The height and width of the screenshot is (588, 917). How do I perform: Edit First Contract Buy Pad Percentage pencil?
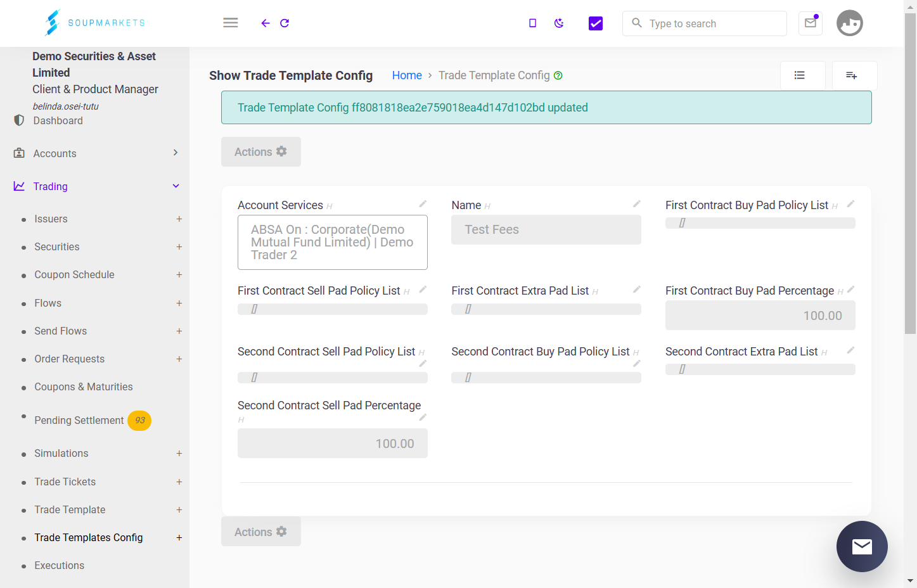[851, 290]
